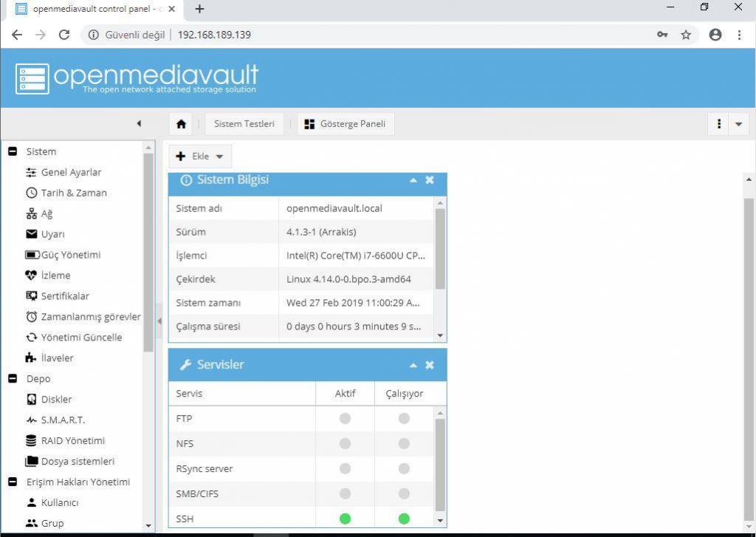Reload the page in browser
756x537 pixels.
[x=64, y=35]
